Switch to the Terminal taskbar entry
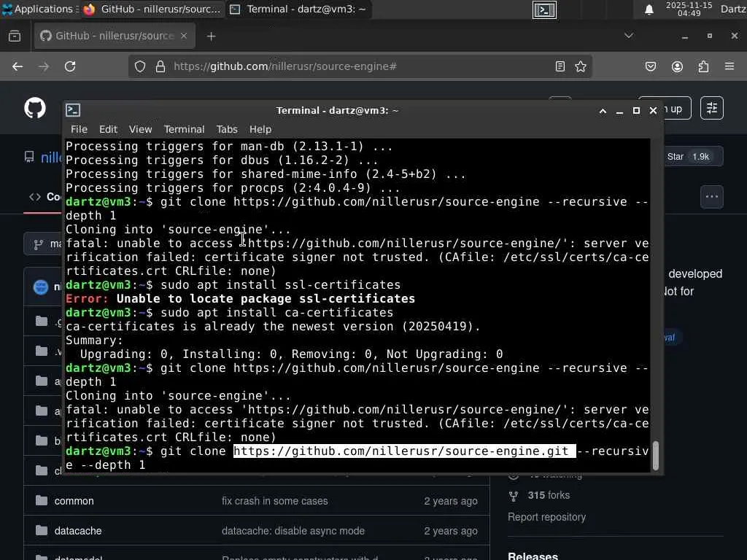 tap(298, 9)
